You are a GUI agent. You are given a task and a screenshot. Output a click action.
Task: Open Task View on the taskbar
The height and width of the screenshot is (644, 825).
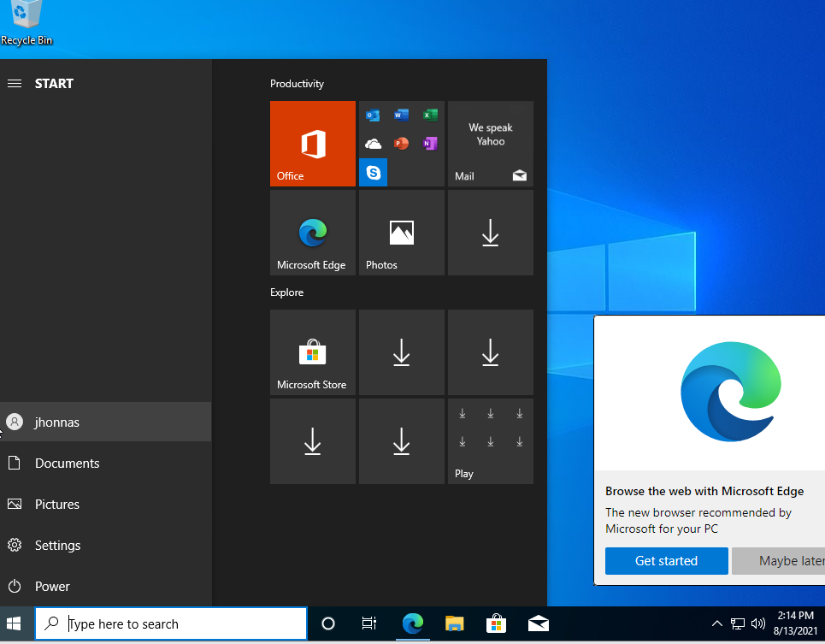[x=369, y=624]
